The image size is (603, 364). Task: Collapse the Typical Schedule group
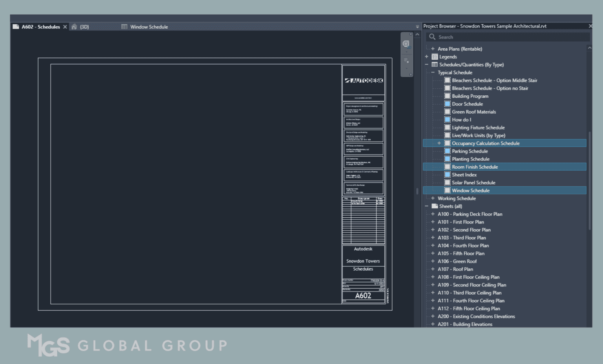pos(433,72)
